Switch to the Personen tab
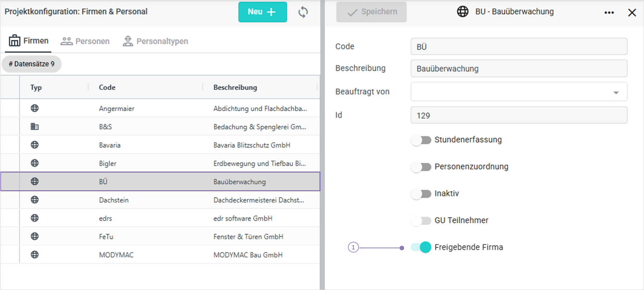 click(85, 41)
